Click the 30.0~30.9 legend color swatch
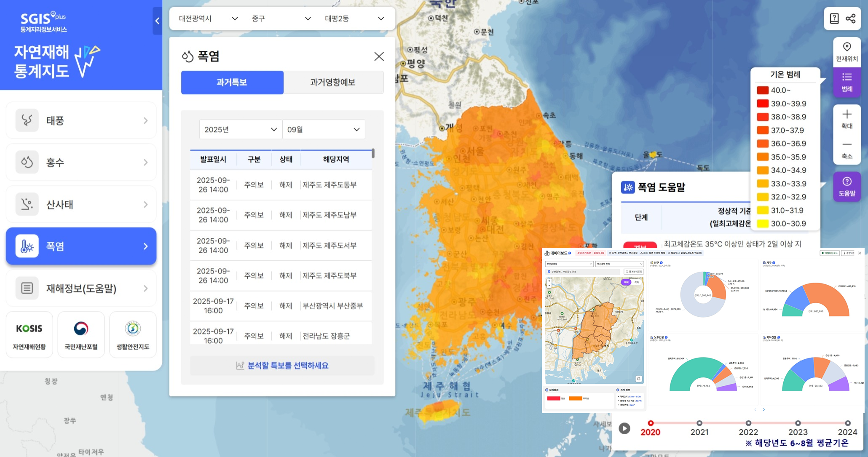The height and width of the screenshot is (457, 868). [763, 224]
